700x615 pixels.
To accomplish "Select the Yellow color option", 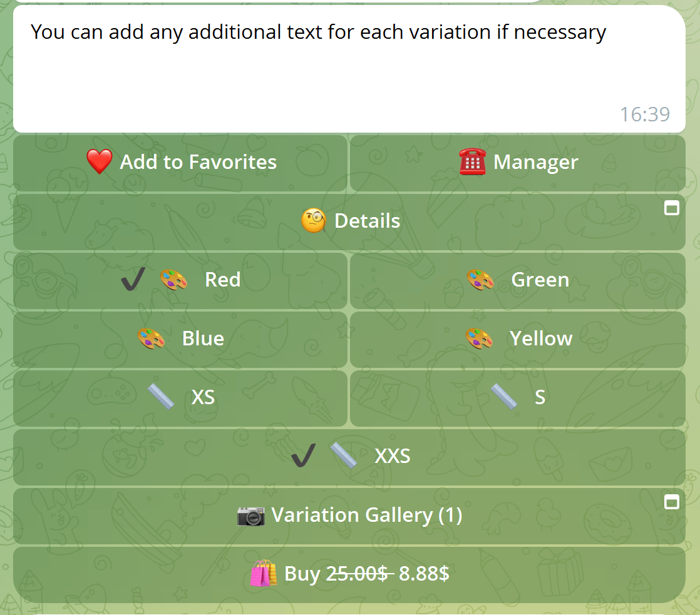I will (x=540, y=338).
